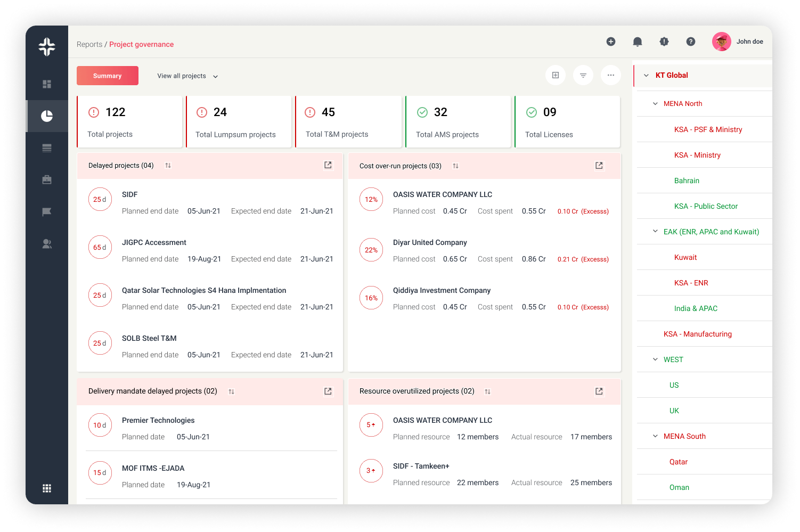This screenshot has height=532, width=800.
Task: Open the Project governance breadcrumb link
Action: [x=141, y=44]
